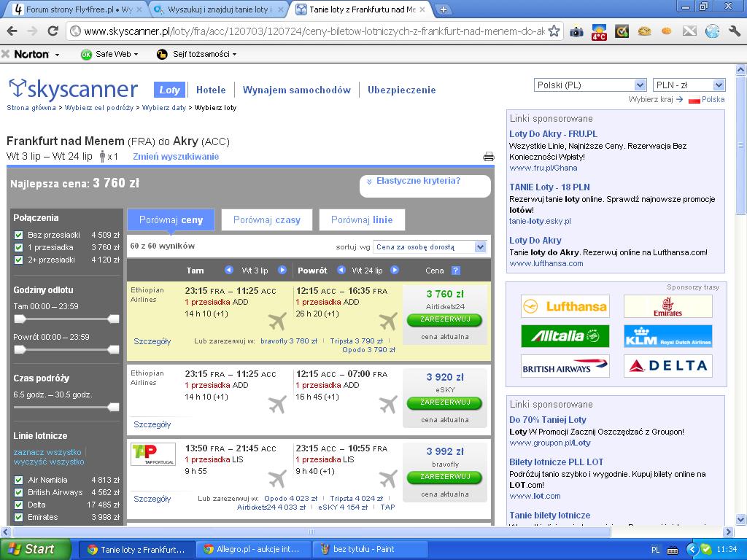Open the cookie extension icon
The width and height of the screenshot is (747, 560).
tap(644, 31)
